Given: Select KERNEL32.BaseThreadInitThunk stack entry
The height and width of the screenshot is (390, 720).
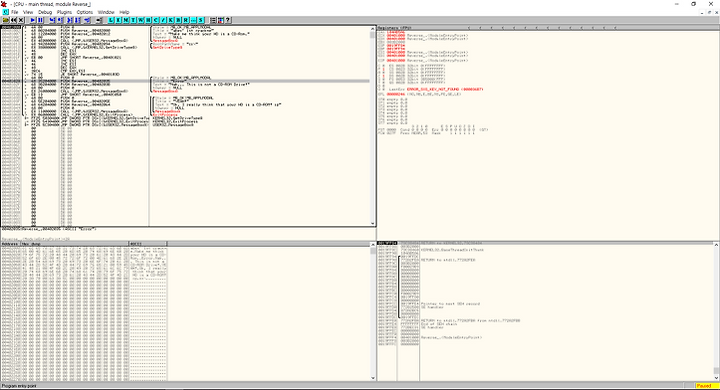Looking at the screenshot, I should click(452, 250).
